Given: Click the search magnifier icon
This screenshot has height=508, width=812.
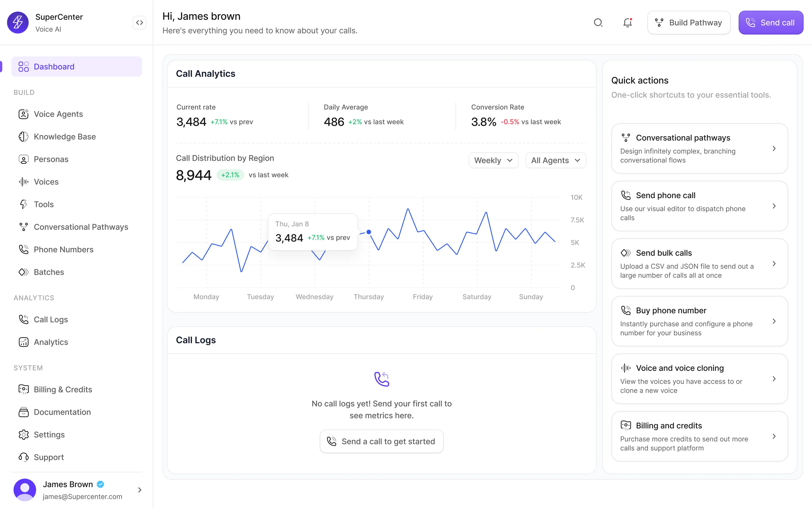Looking at the screenshot, I should click(x=599, y=22).
